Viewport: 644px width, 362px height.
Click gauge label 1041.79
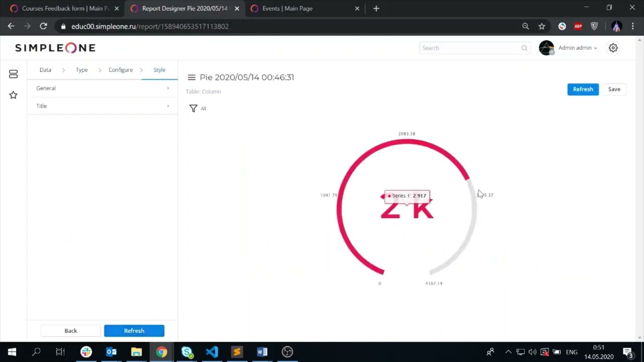329,195
